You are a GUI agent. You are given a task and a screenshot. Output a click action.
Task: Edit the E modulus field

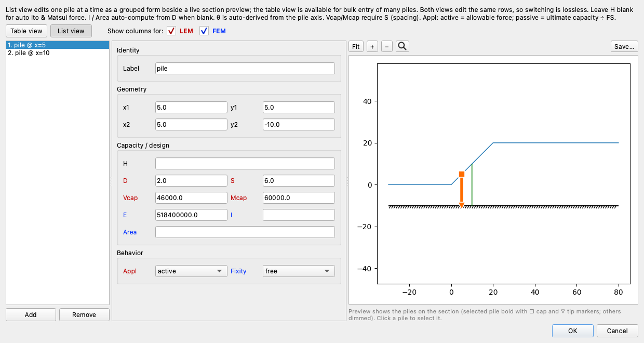191,215
